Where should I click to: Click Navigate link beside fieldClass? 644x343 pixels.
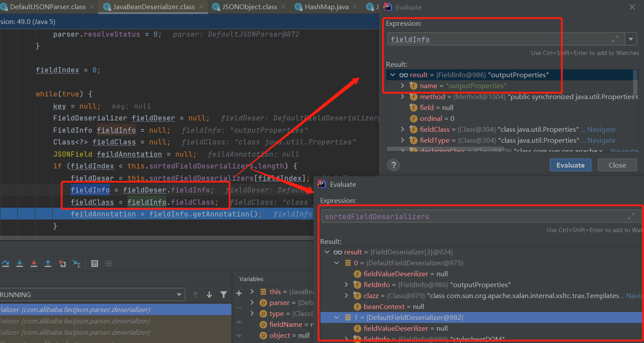coord(601,130)
